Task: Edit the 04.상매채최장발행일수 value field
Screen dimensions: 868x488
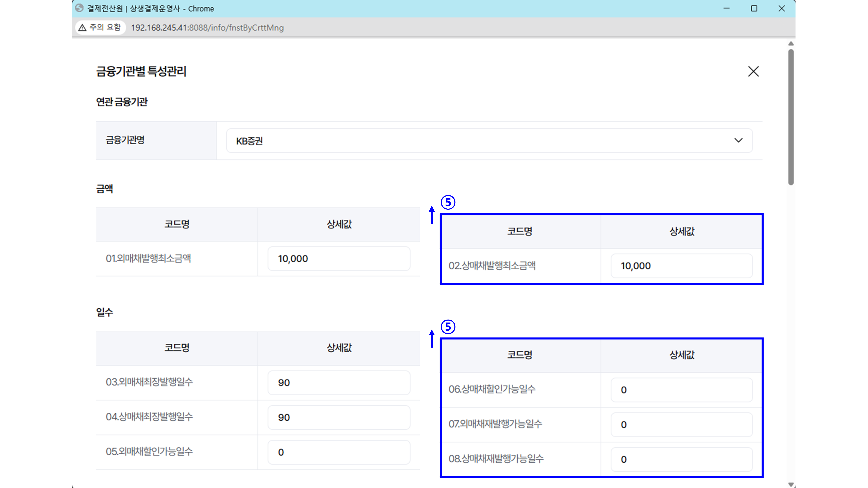Action: (339, 417)
